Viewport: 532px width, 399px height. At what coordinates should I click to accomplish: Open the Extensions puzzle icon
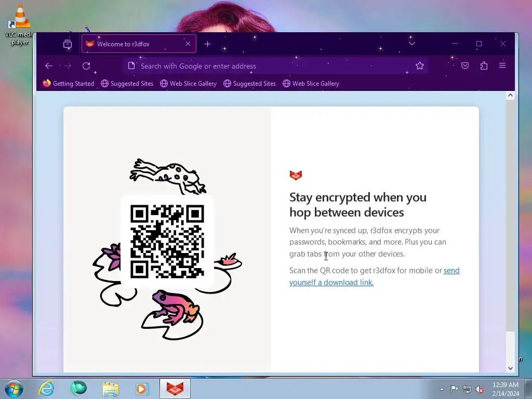click(x=484, y=65)
